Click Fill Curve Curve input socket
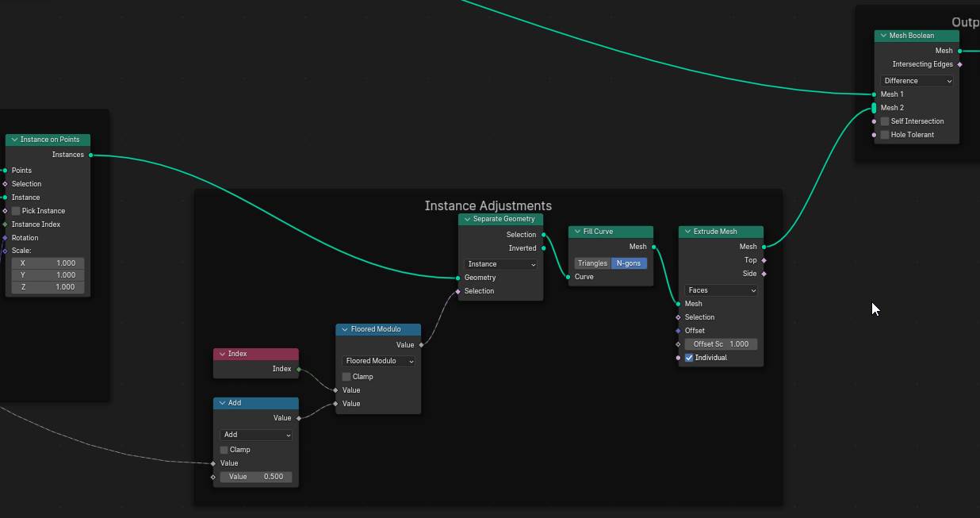The width and height of the screenshot is (980, 518). click(568, 277)
